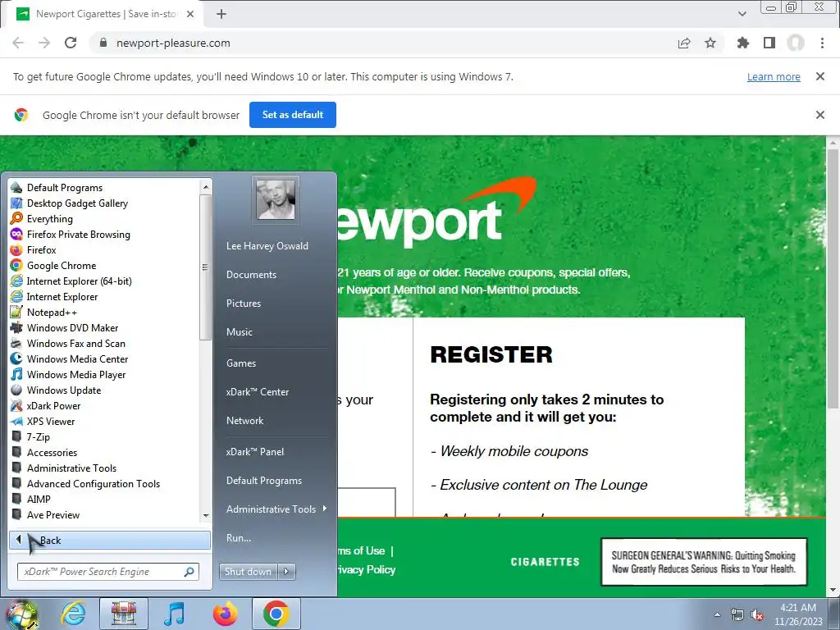Open the Chrome tab search chevron

pyautogui.click(x=742, y=15)
